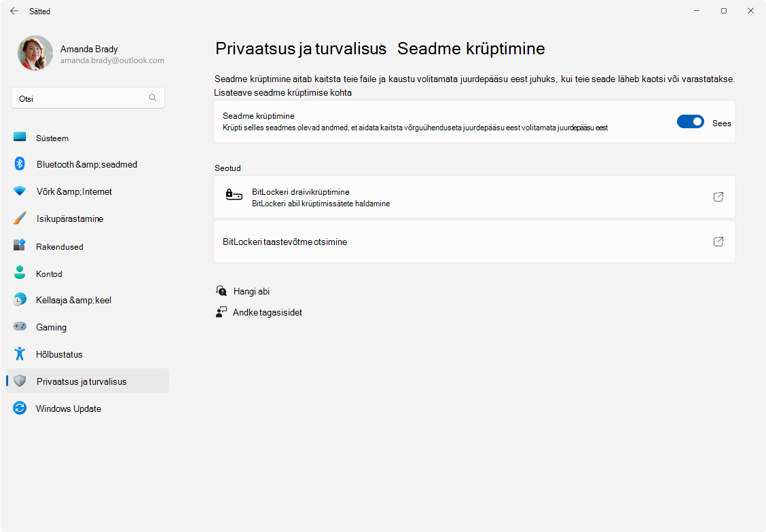766x532 pixels.
Task: Open Hõlbustatus settings label
Action: 59,354
